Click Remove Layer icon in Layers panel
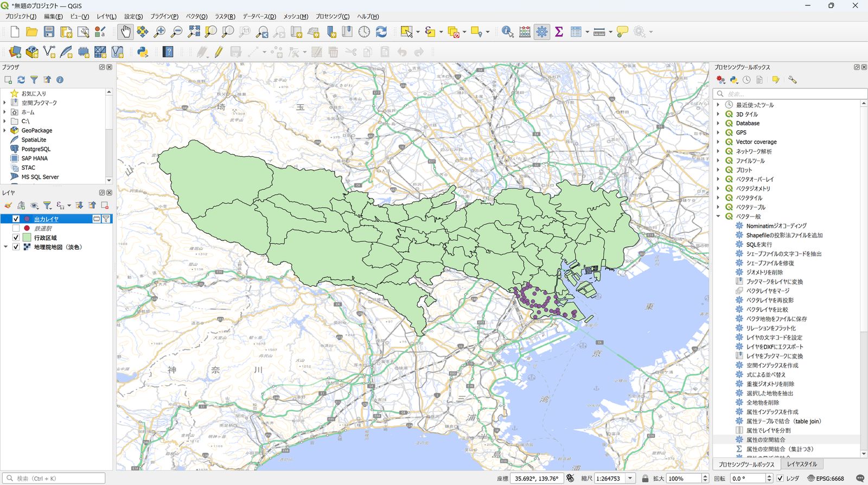868x485 pixels. (105, 206)
